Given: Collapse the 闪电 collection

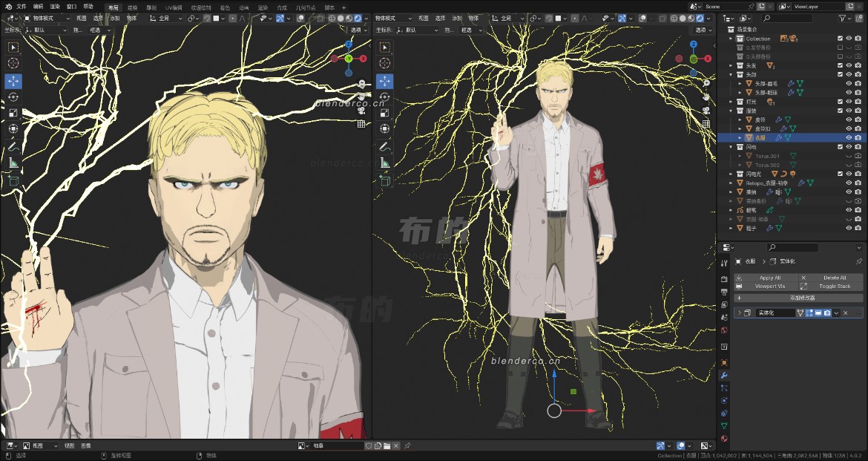Looking at the screenshot, I should click(731, 147).
